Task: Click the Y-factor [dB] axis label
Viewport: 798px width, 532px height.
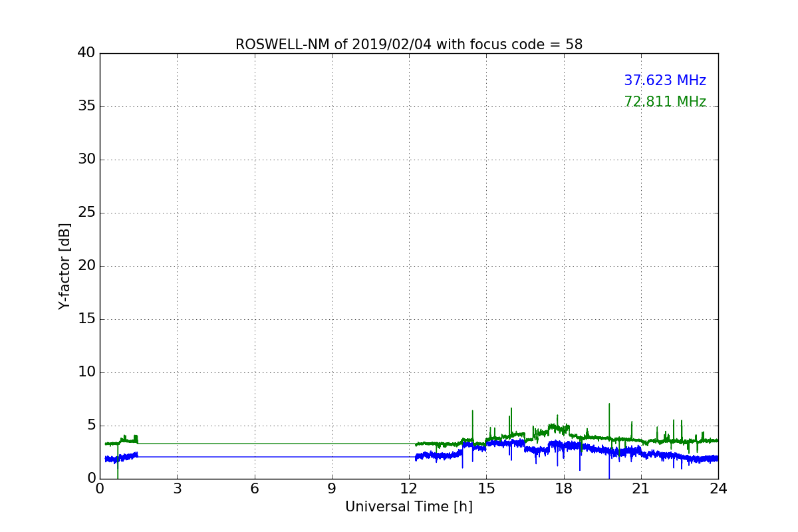Action: 65,266
